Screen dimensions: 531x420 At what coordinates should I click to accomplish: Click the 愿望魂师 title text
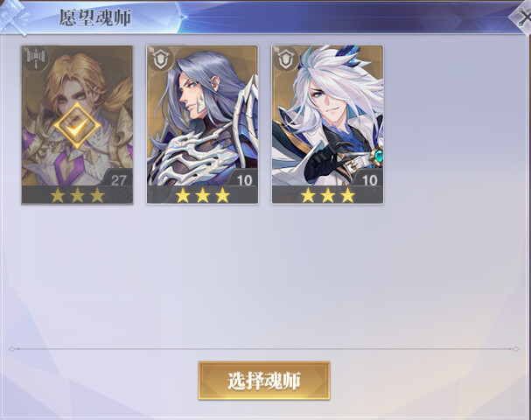click(95, 17)
